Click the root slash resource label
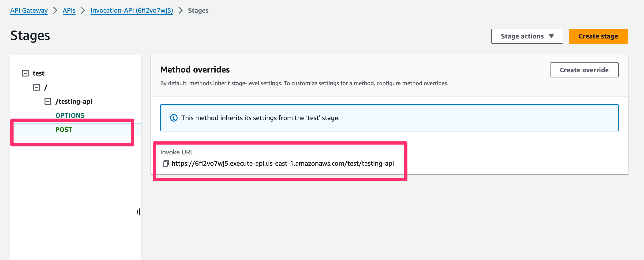 pyautogui.click(x=45, y=87)
